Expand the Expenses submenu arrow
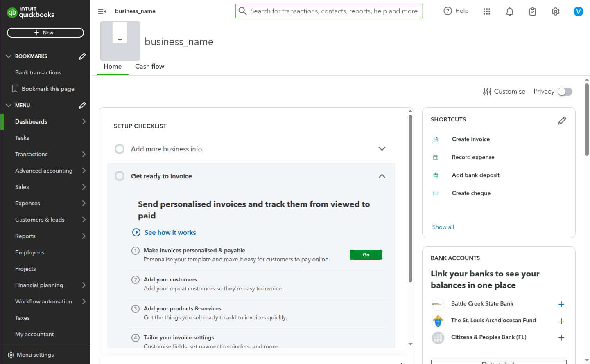Image resolution: width=590 pixels, height=364 pixels. [x=84, y=203]
